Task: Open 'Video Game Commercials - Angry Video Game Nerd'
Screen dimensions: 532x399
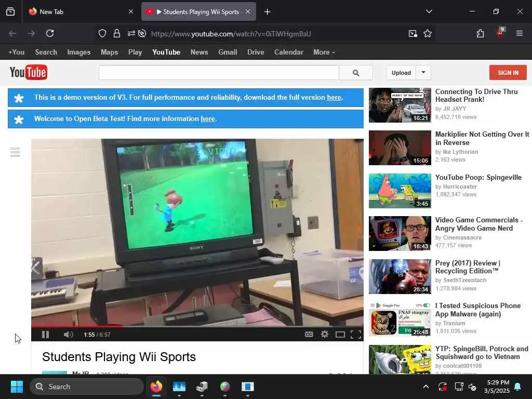Action: [x=479, y=224]
